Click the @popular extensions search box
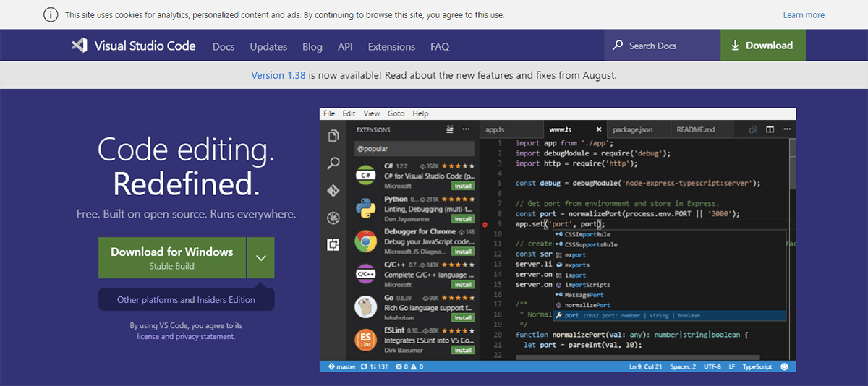 click(414, 148)
